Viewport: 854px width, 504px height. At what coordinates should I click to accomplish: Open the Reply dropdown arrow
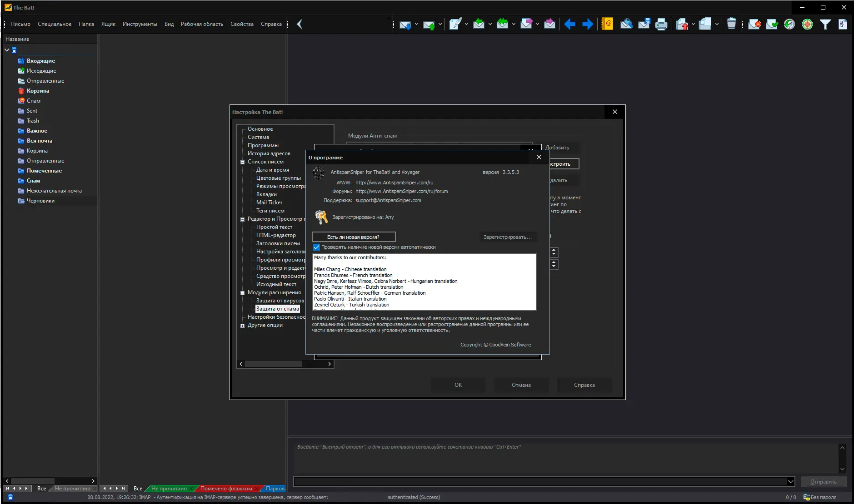click(490, 24)
